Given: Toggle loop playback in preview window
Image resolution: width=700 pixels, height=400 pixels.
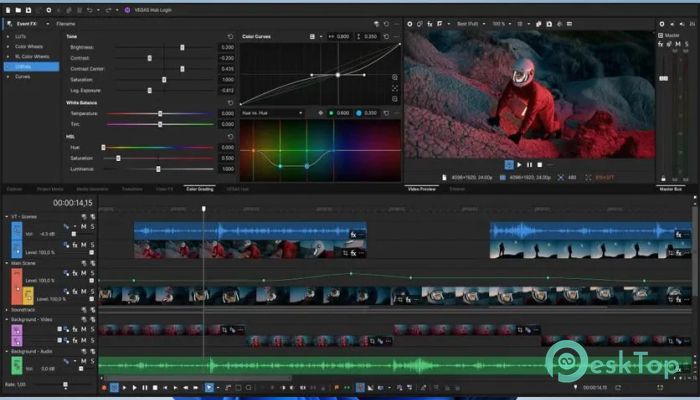Looking at the screenshot, I should click(509, 165).
